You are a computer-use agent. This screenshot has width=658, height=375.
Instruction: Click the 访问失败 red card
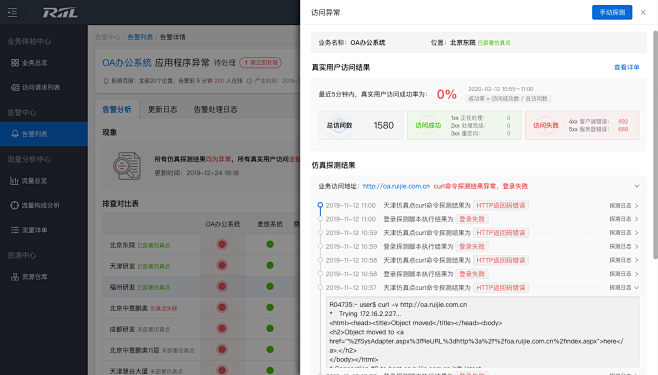pos(582,125)
